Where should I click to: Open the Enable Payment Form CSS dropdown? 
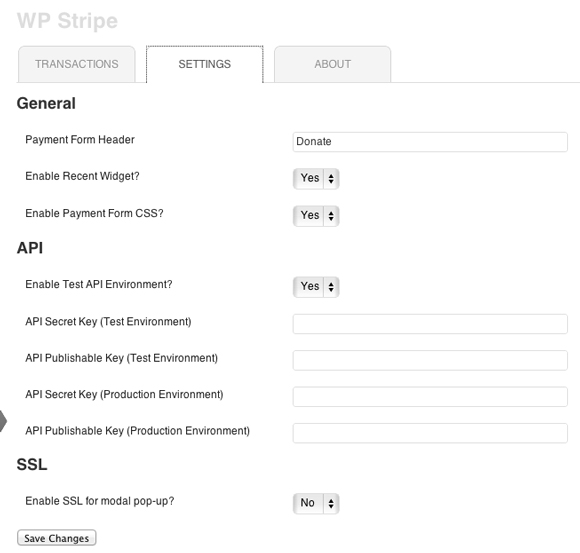click(316, 216)
